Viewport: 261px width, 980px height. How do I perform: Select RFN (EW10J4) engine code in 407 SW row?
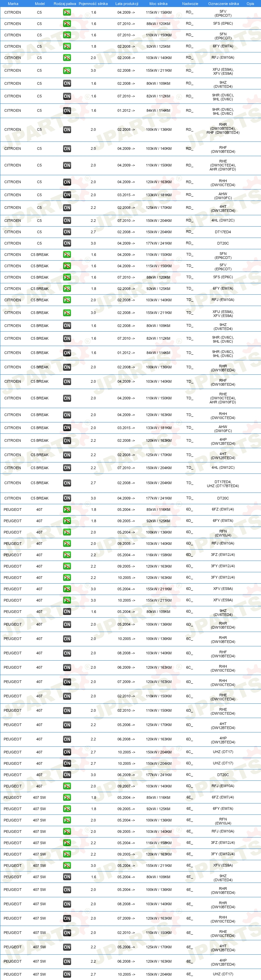[x=223, y=821]
